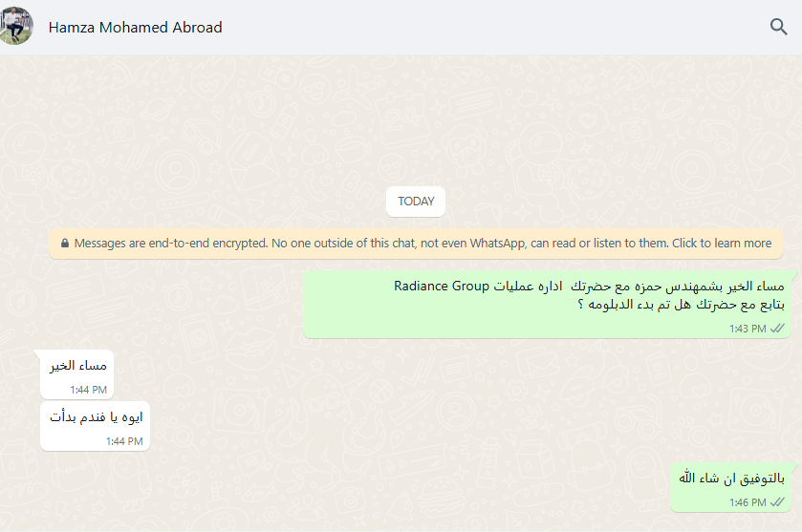This screenshot has width=802, height=532.
Task: Click the question mark line in first message
Action: click(x=681, y=305)
